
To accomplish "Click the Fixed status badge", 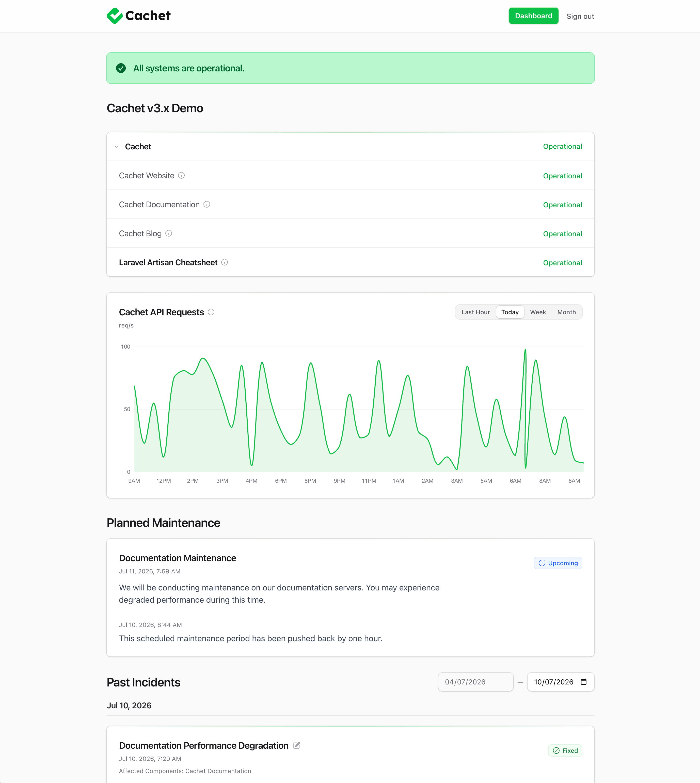I will 565,750.
